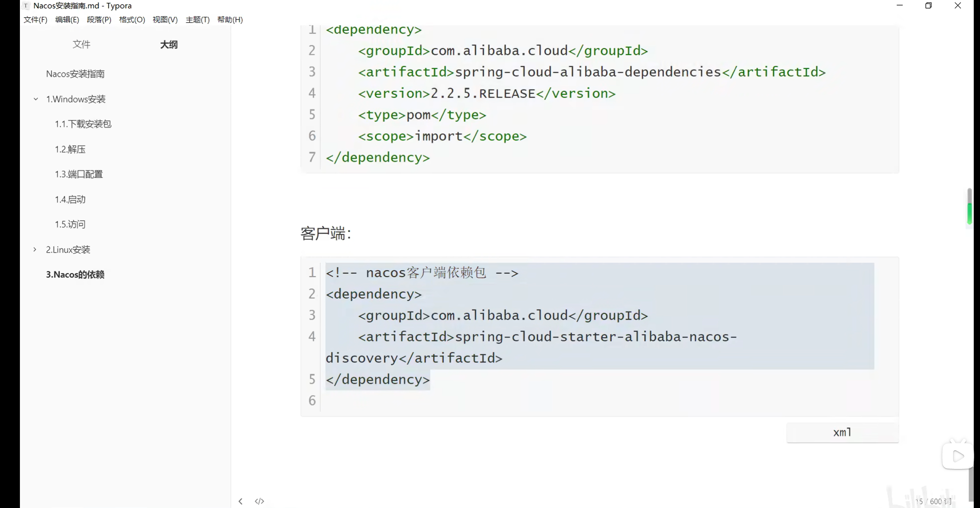This screenshot has height=508, width=980.
Task: Click the source code mode toggle icon
Action: (x=259, y=501)
